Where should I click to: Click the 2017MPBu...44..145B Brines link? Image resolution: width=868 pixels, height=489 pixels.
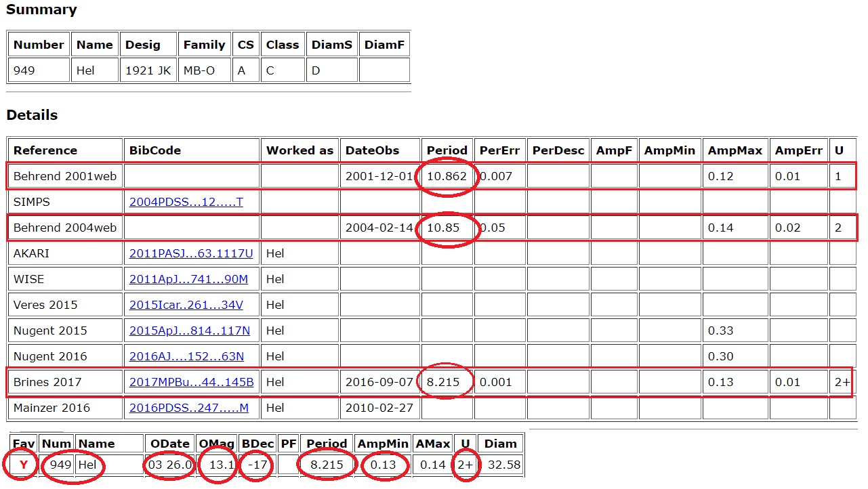191,382
